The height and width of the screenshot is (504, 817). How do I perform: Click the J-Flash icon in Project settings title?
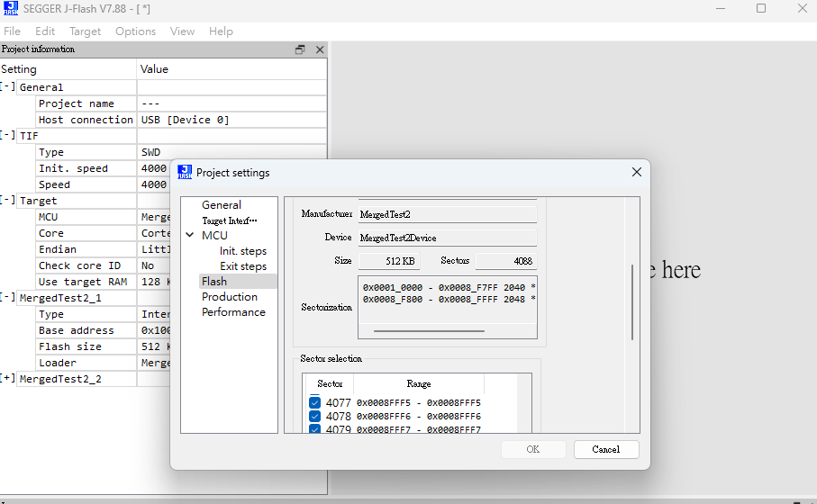[185, 172]
